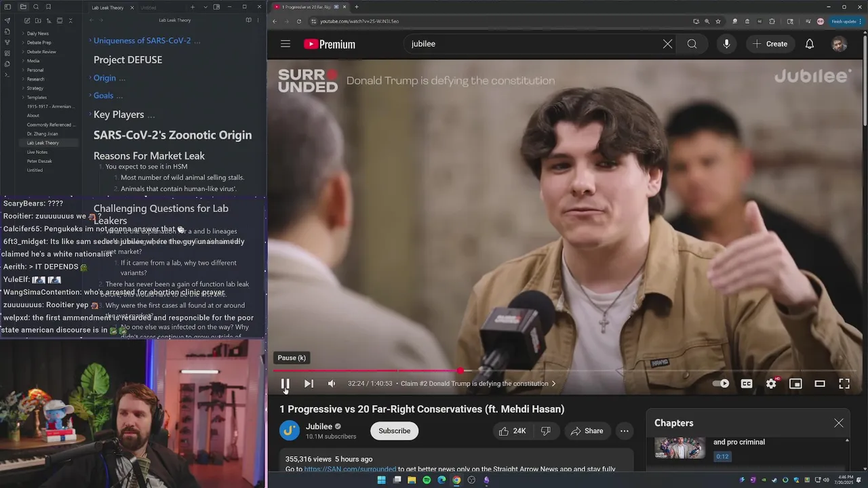868x488 pixels.
Task: Switch to theater mode
Action: click(820, 384)
